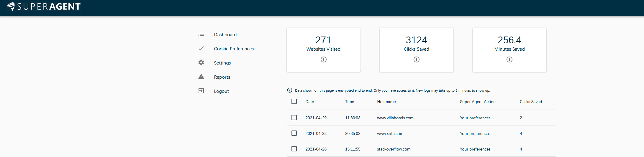The image size is (644, 157).
Task: Open Cookie Preferences page
Action: tap(234, 49)
